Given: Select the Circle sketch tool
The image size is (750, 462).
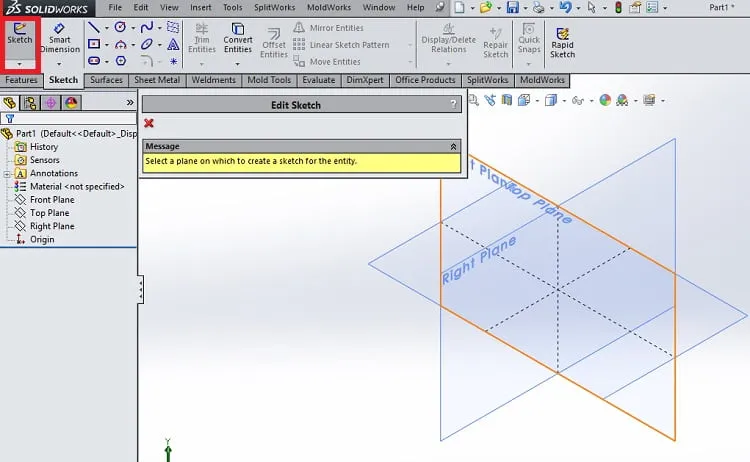Looking at the screenshot, I should tap(120, 27).
